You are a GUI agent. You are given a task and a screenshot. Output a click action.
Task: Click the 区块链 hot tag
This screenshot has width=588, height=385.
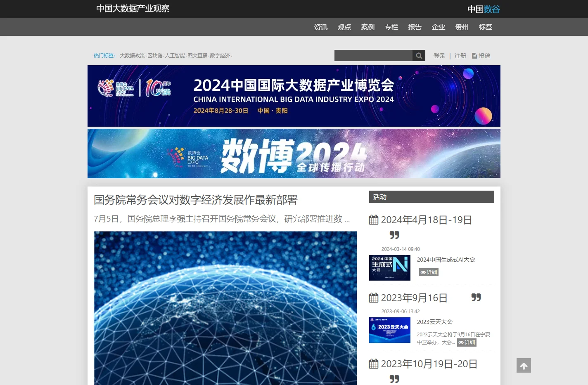155,56
